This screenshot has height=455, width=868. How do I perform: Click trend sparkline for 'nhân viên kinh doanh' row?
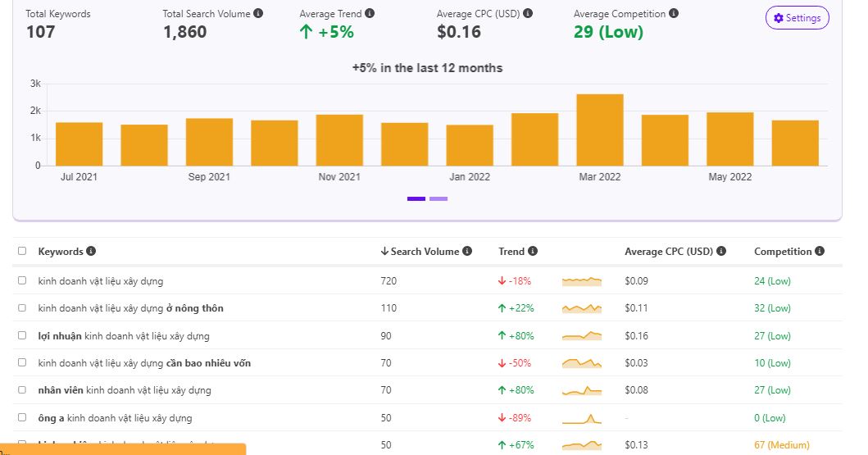click(582, 390)
